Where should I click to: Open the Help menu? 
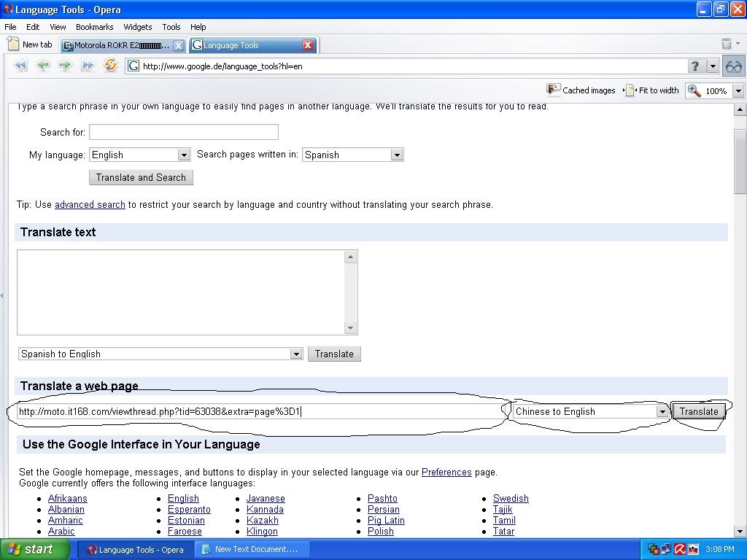pos(198,27)
